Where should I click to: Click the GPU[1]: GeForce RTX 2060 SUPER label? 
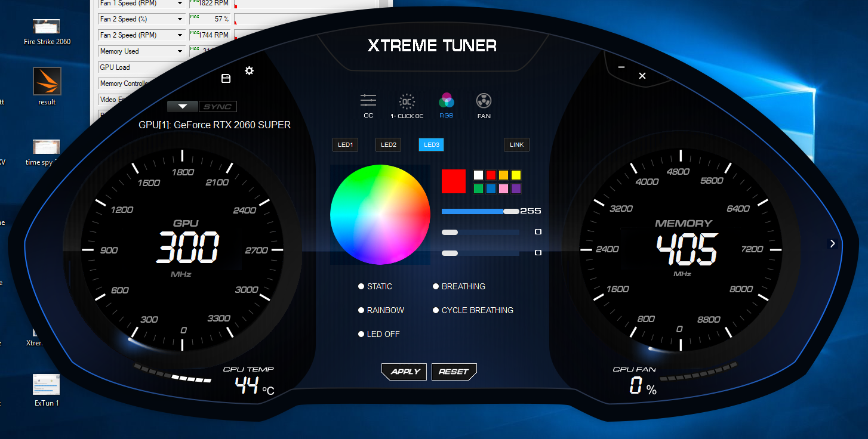(x=215, y=125)
